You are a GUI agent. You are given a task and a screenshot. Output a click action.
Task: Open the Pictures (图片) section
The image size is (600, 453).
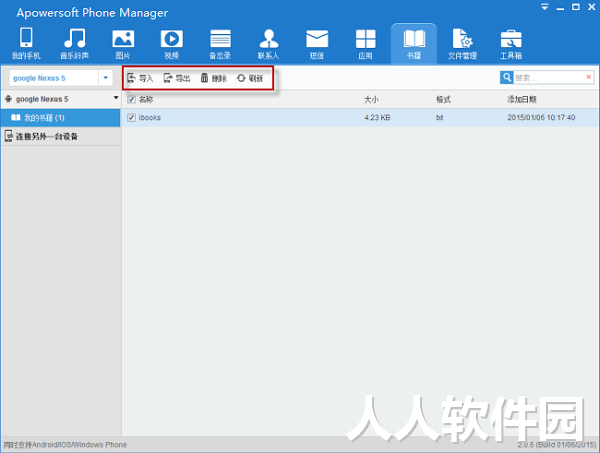point(123,43)
